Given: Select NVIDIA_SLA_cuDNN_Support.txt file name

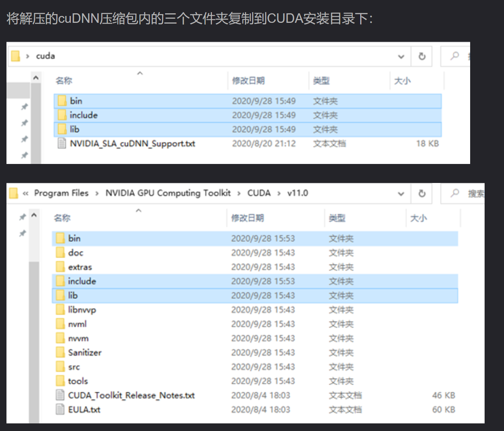Looking at the screenshot, I should coord(132,143).
